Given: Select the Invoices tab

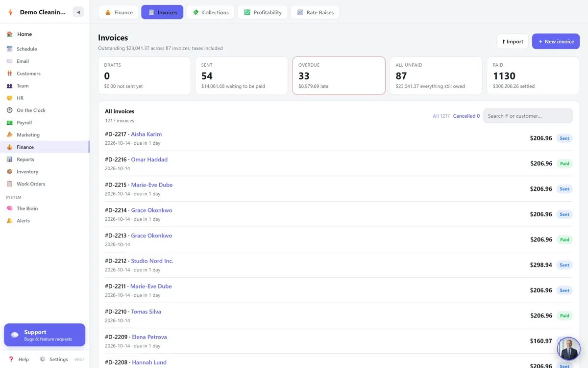Looking at the screenshot, I should point(162,12).
